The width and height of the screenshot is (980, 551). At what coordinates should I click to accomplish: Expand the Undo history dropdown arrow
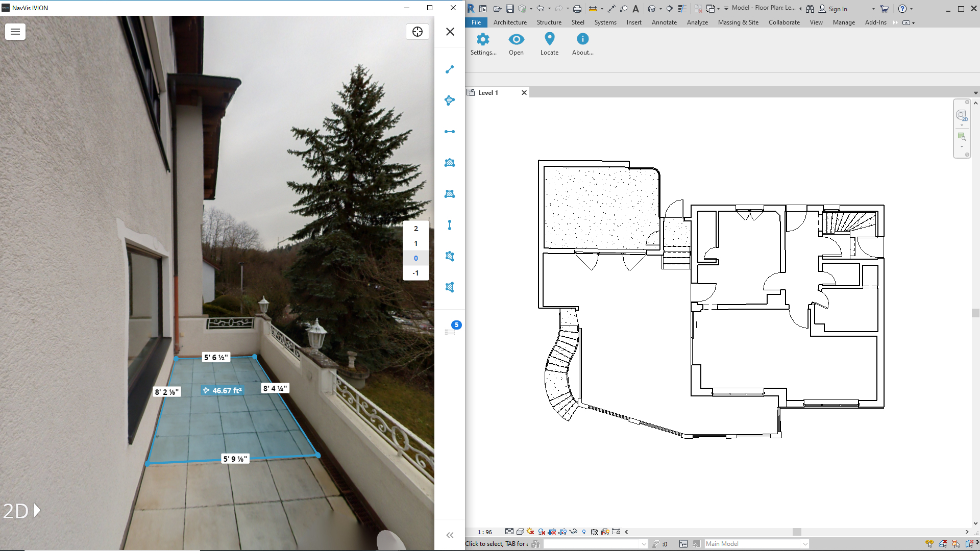point(549,9)
